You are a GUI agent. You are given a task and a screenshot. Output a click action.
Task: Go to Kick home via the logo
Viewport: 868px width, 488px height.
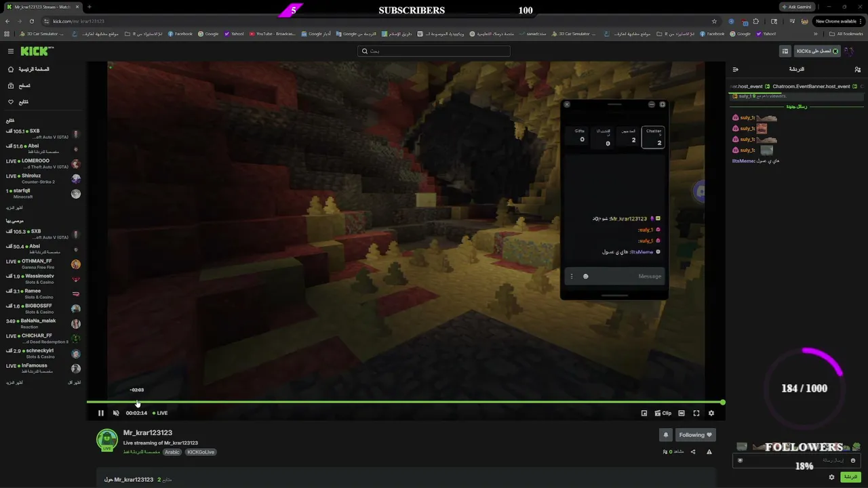pos(37,52)
